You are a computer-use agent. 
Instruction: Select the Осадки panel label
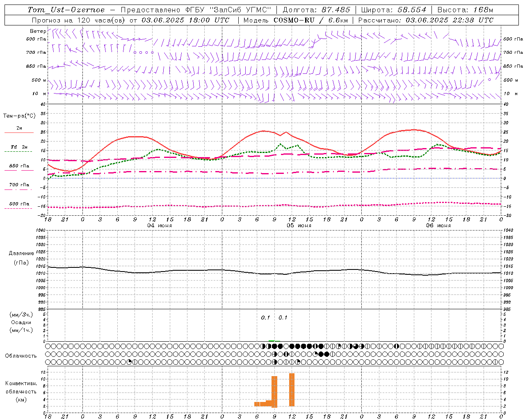[x=21, y=322]
